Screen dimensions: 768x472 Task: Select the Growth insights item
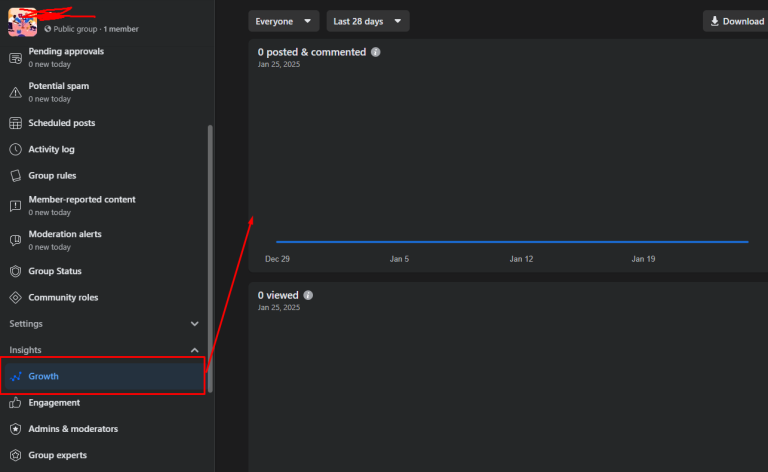click(103, 376)
